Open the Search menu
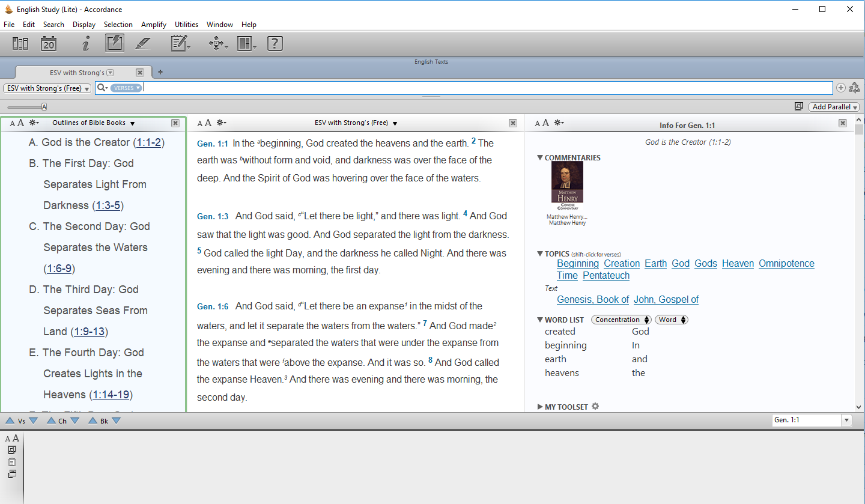Viewport: 865px width, 504px height. [x=53, y=25]
